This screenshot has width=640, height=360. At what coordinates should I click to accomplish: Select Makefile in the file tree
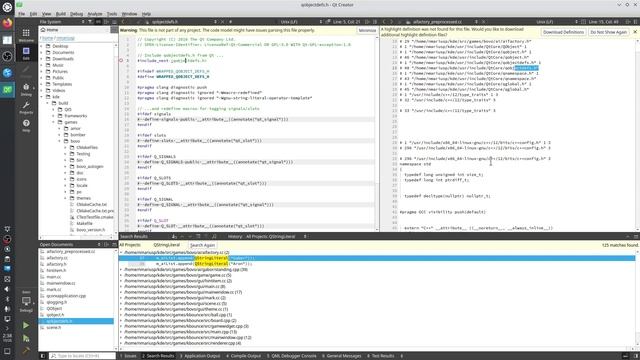coord(84,223)
